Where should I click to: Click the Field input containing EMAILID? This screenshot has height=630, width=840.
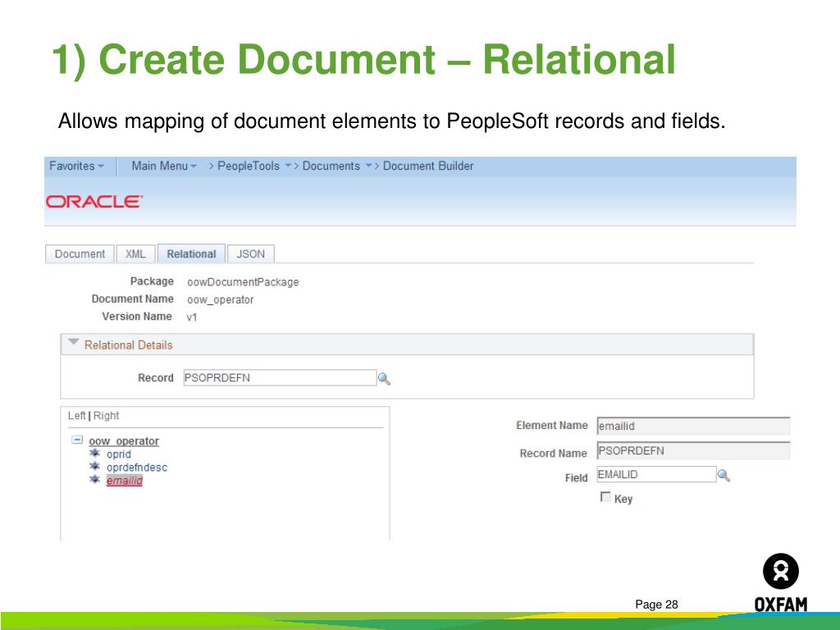pyautogui.click(x=657, y=475)
